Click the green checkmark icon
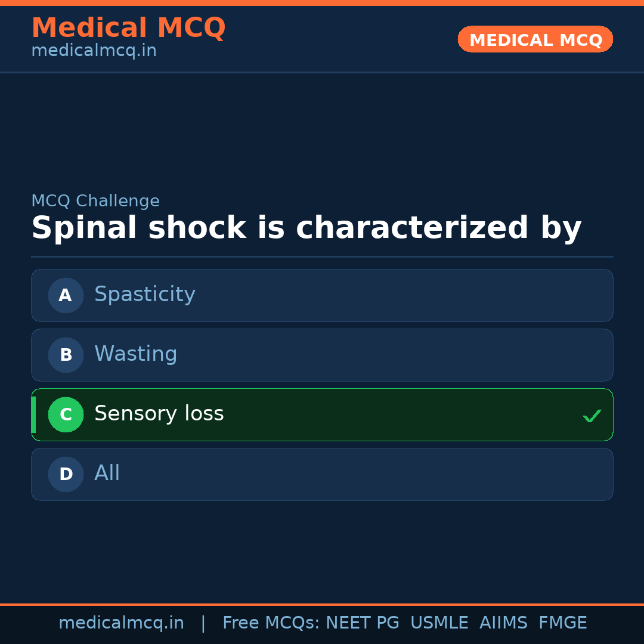 (x=592, y=416)
